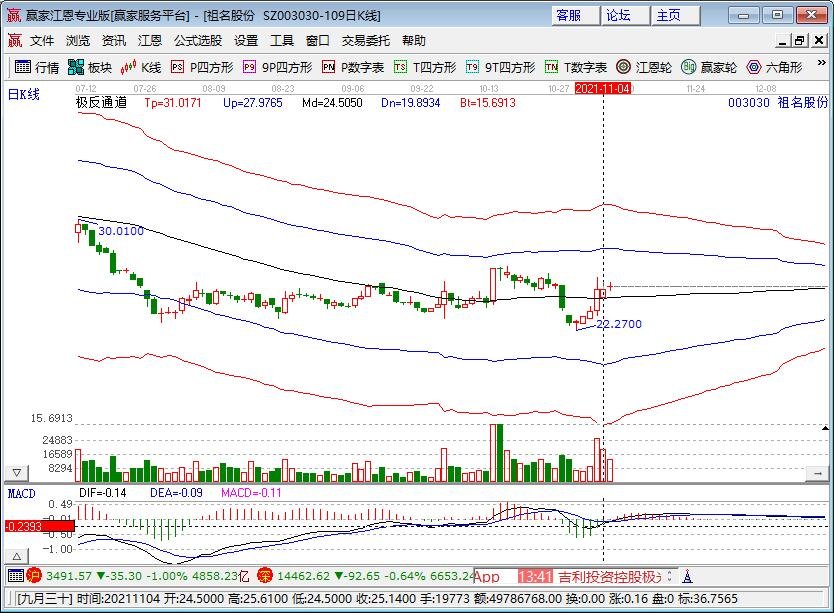Go to 主页 home page button
The height and width of the screenshot is (613, 834).
tap(668, 15)
